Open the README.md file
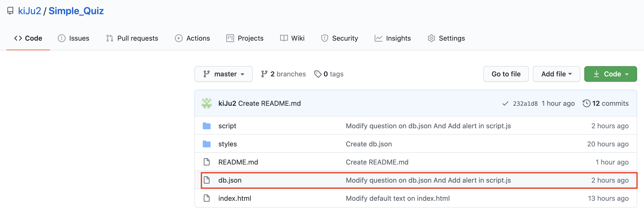Image resolution: width=644 pixels, height=212 pixels. click(238, 162)
